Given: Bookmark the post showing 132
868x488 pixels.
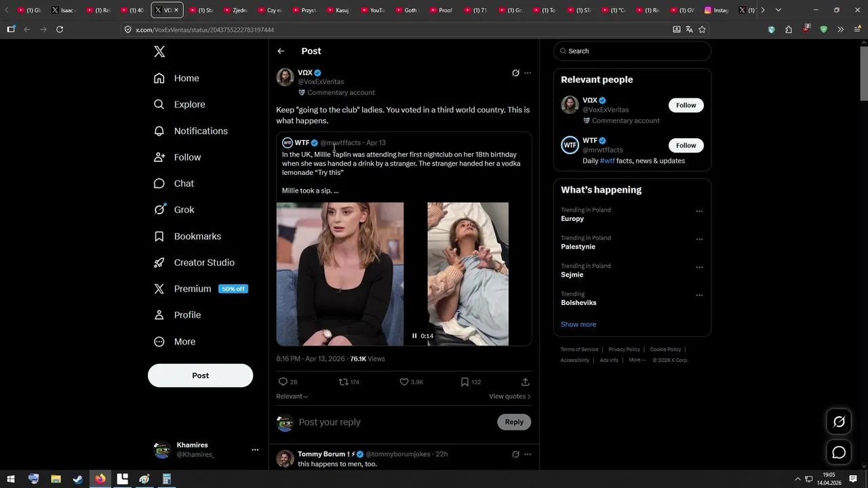Looking at the screenshot, I should (x=465, y=382).
